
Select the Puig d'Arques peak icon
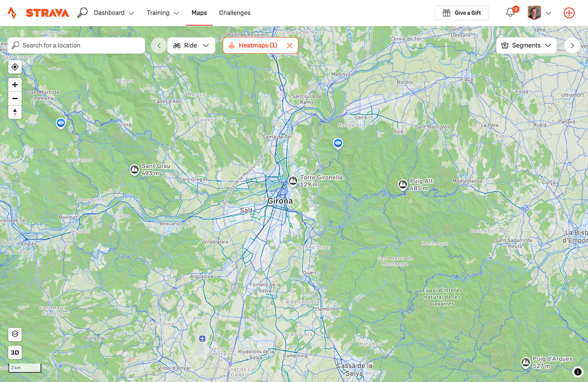[526, 362]
